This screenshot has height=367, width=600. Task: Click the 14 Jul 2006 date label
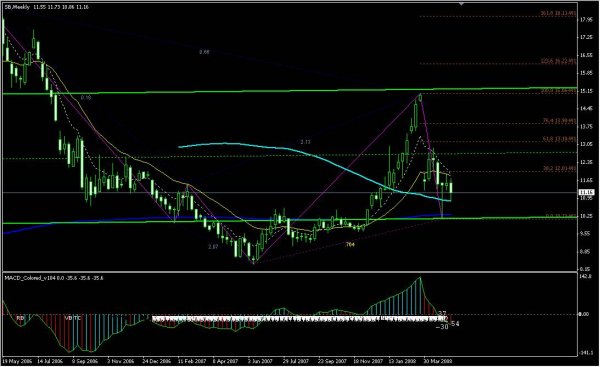[x=50, y=361]
